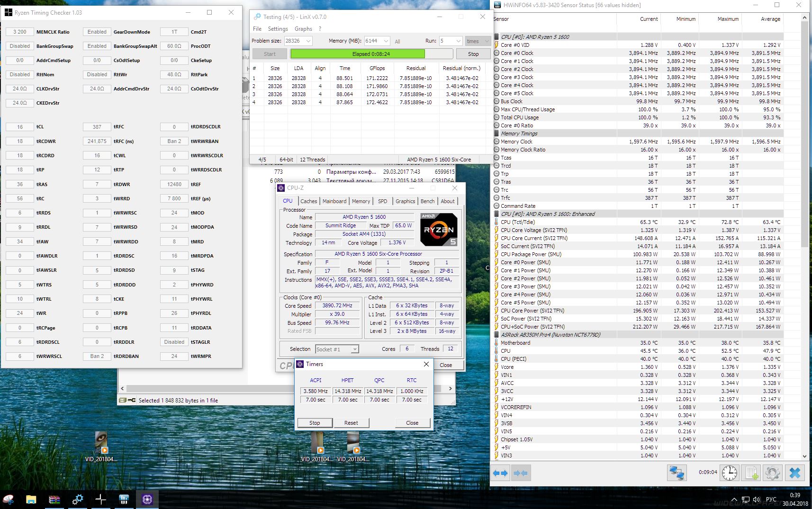Image resolution: width=812 pixels, height=509 pixels.
Task: Click the MEMCLK Ratio field showing 3 200
Action: [20, 32]
